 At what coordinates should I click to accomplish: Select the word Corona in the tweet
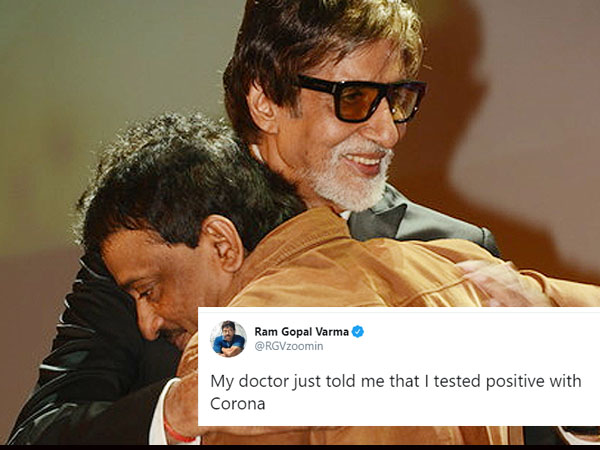point(238,404)
